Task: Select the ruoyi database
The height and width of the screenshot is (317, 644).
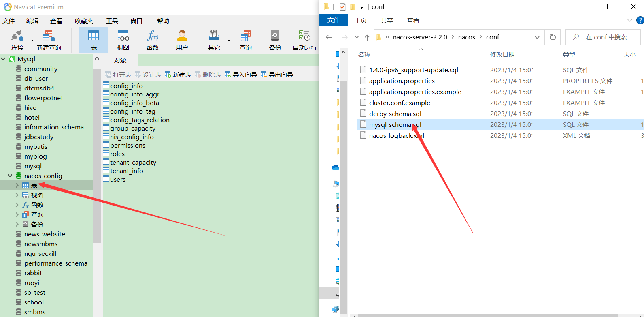Action: [32, 283]
